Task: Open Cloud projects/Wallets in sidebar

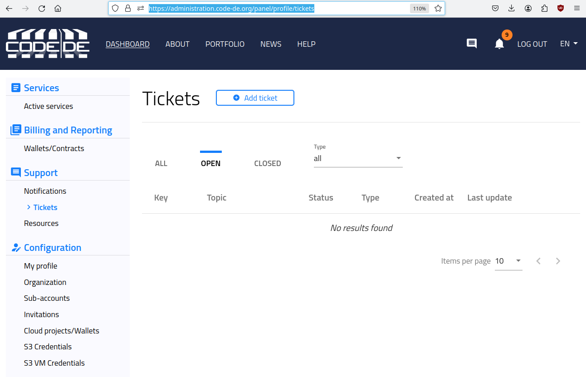Action: 61,331
